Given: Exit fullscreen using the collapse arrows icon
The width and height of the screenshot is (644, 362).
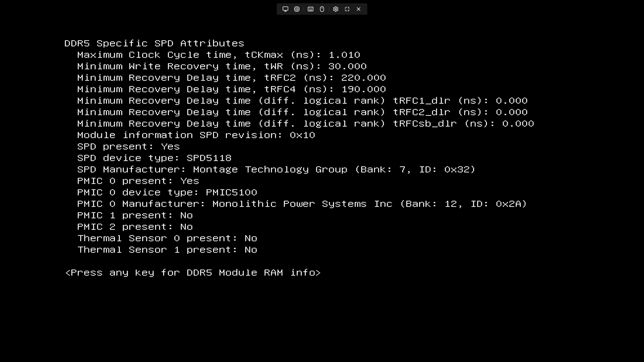Looking at the screenshot, I should click(x=347, y=9).
